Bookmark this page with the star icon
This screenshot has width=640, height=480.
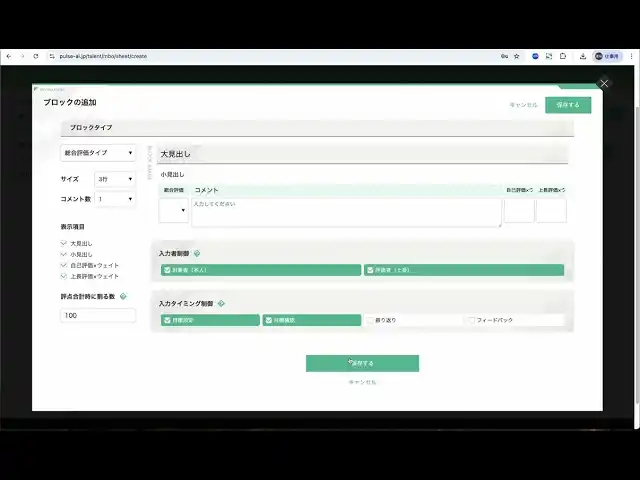[x=516, y=56]
